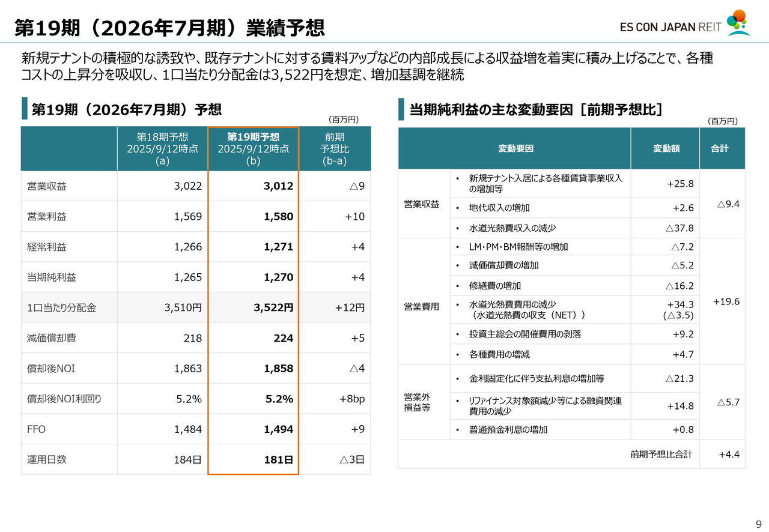
Task: Select bold value 3,522円
Action: tap(273, 308)
